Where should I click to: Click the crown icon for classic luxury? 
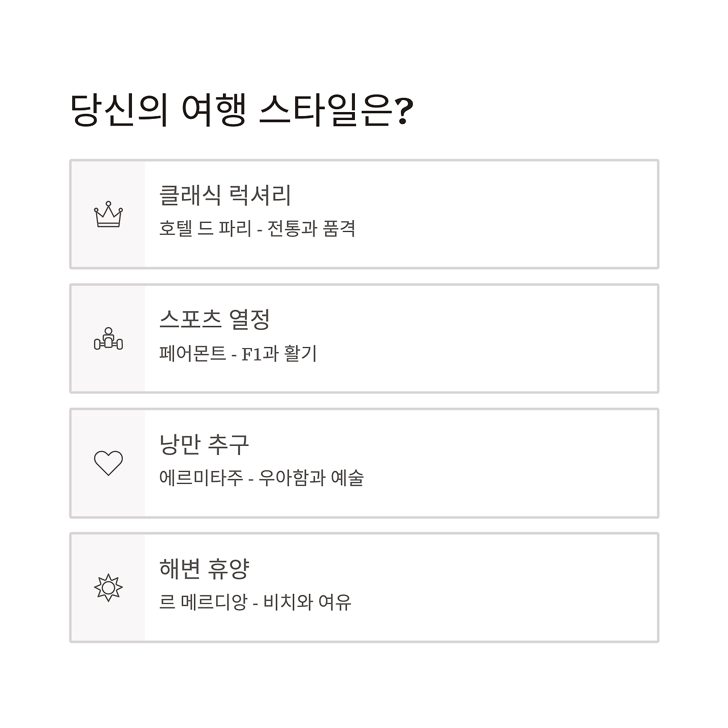point(108,214)
